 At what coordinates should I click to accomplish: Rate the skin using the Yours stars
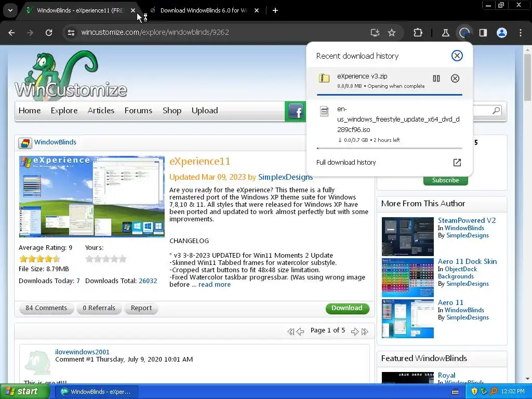tap(106, 259)
